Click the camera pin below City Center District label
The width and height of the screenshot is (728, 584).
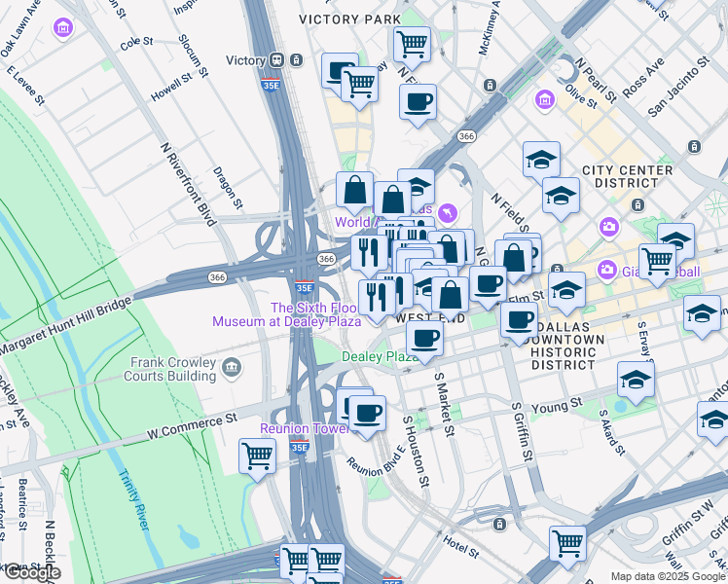coord(609,228)
